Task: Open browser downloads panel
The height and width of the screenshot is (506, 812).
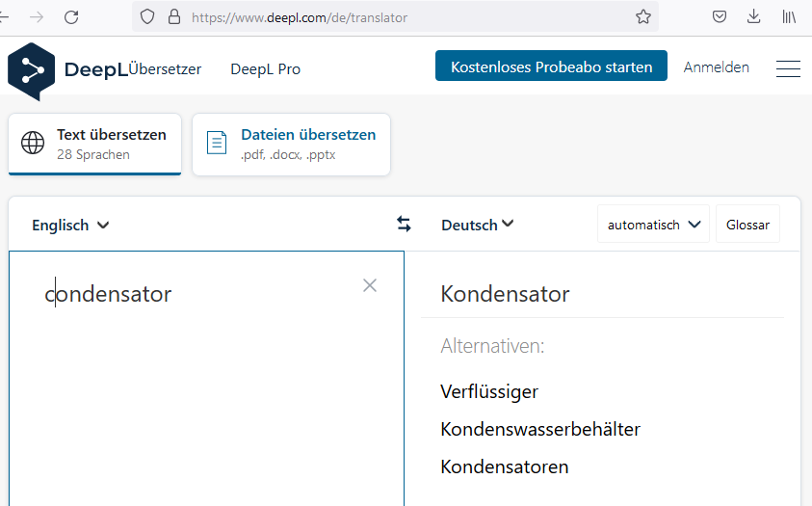Action: [754, 16]
